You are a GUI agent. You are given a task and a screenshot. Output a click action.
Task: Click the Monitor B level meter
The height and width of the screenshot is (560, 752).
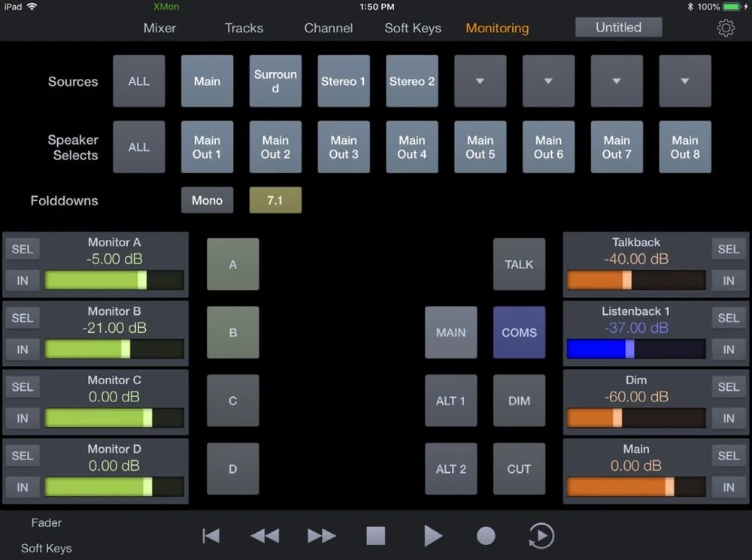pyautogui.click(x=113, y=349)
